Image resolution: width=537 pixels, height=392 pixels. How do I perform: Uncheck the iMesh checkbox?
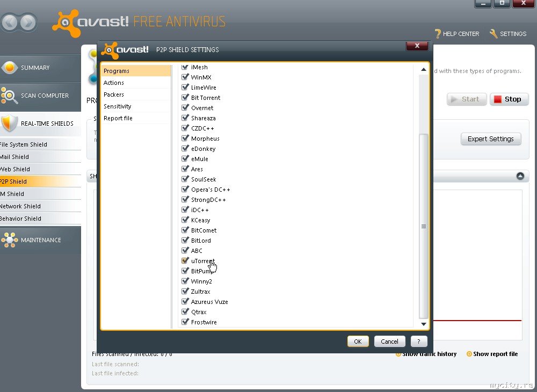[x=185, y=67]
